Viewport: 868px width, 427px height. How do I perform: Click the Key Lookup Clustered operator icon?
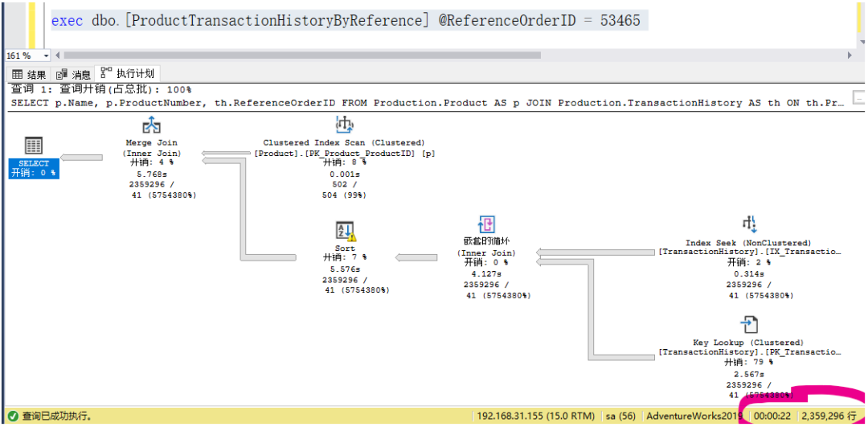coord(748,325)
